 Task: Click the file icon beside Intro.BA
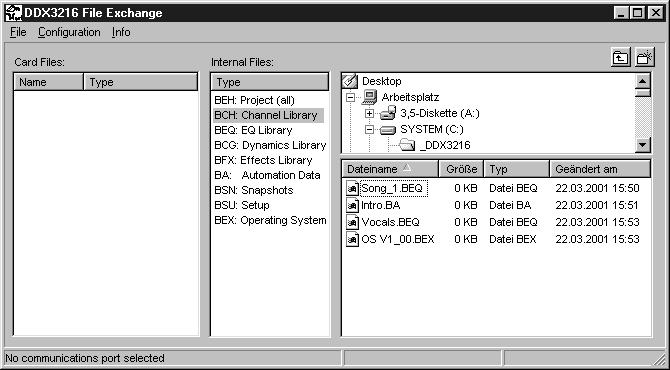click(352, 205)
